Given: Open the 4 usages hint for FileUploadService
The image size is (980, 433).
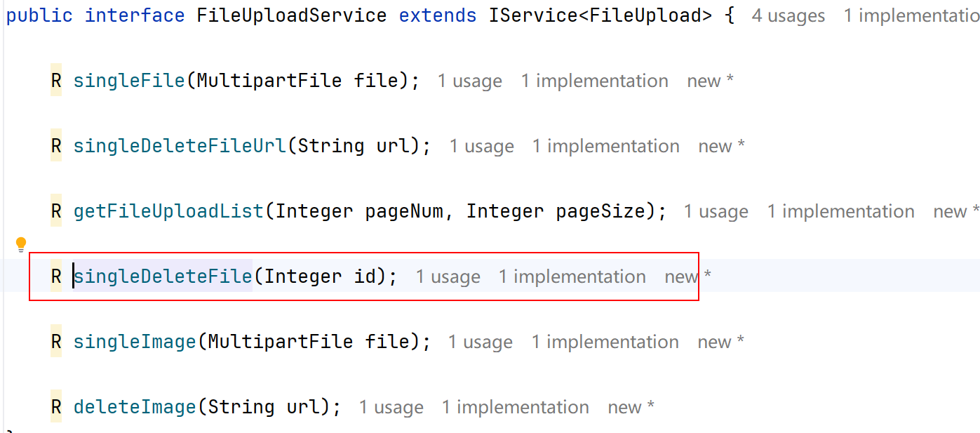Looking at the screenshot, I should [x=788, y=16].
